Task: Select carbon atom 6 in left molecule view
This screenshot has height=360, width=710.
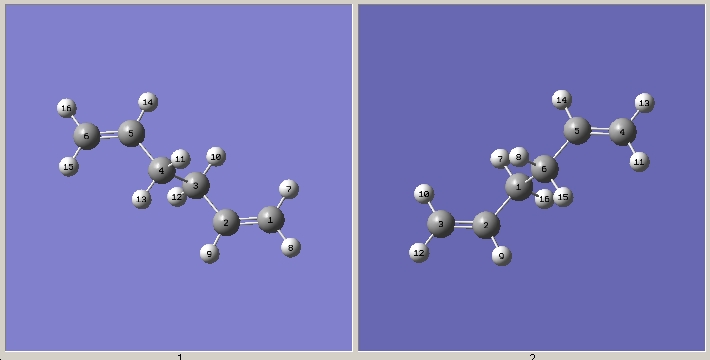Action: coord(86,135)
